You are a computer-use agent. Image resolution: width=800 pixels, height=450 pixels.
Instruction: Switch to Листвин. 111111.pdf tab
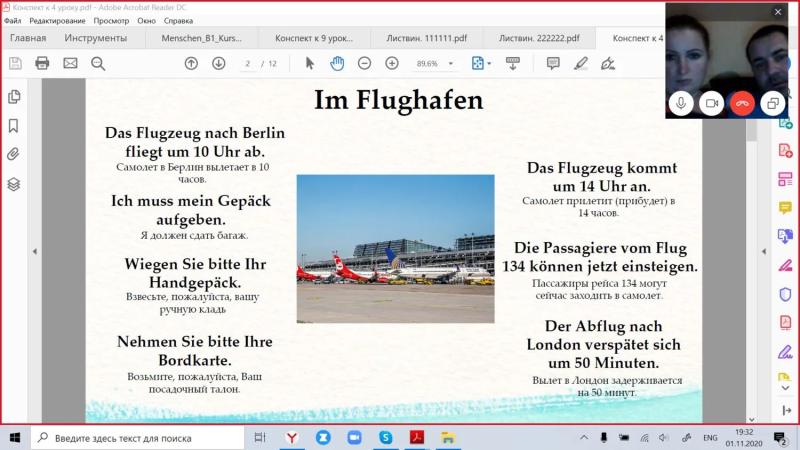[x=427, y=38]
